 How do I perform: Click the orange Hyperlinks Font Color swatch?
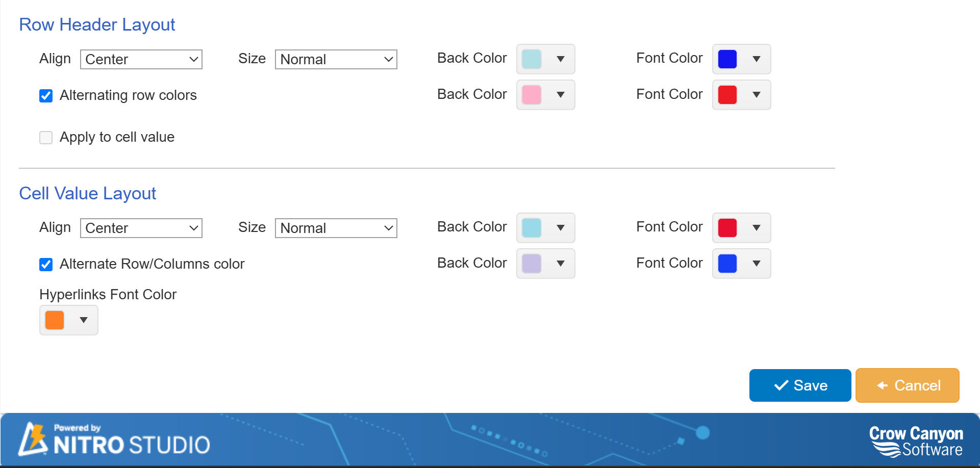pos(55,320)
